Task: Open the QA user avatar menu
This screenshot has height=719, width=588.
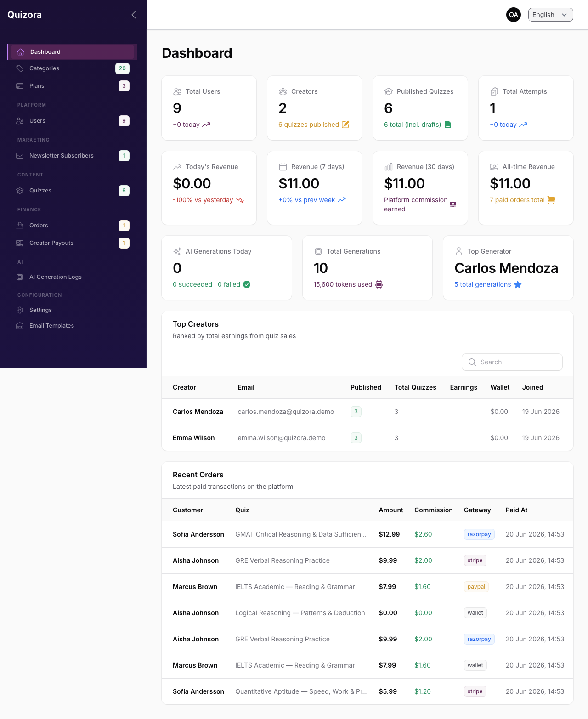Action: (514, 15)
